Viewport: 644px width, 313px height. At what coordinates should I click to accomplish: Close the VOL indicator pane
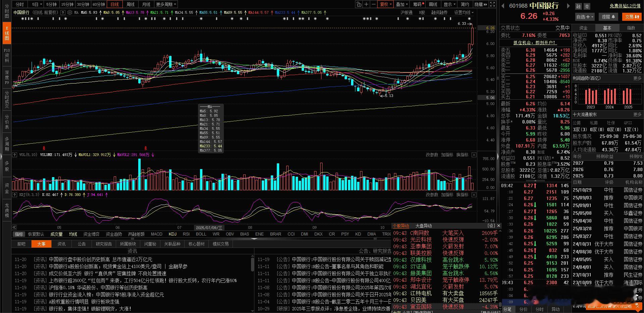point(474,155)
